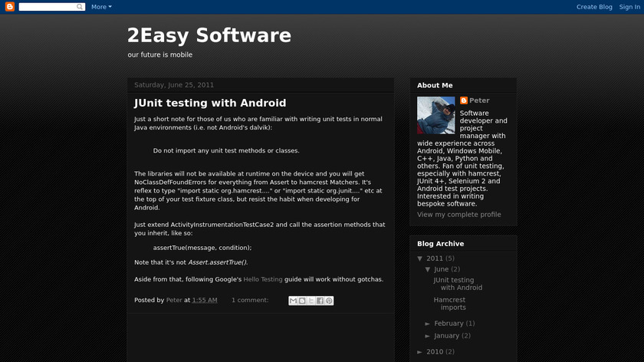Click Sign In in top bar

point(629,7)
